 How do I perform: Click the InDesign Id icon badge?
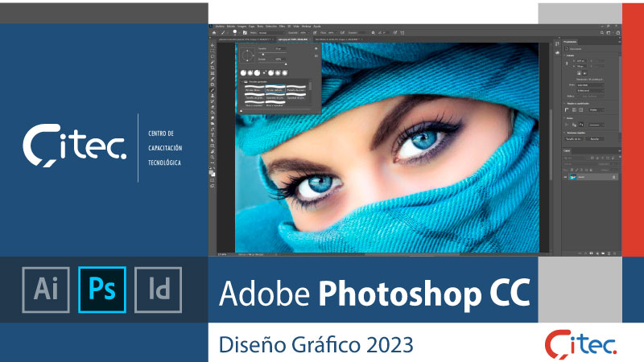click(x=159, y=288)
